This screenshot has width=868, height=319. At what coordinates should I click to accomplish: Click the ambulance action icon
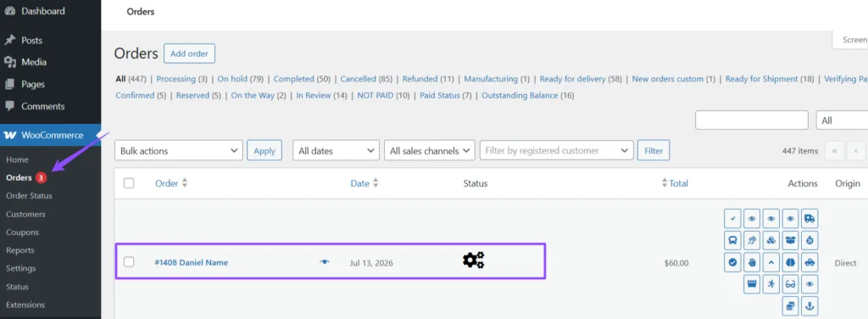pos(810,219)
